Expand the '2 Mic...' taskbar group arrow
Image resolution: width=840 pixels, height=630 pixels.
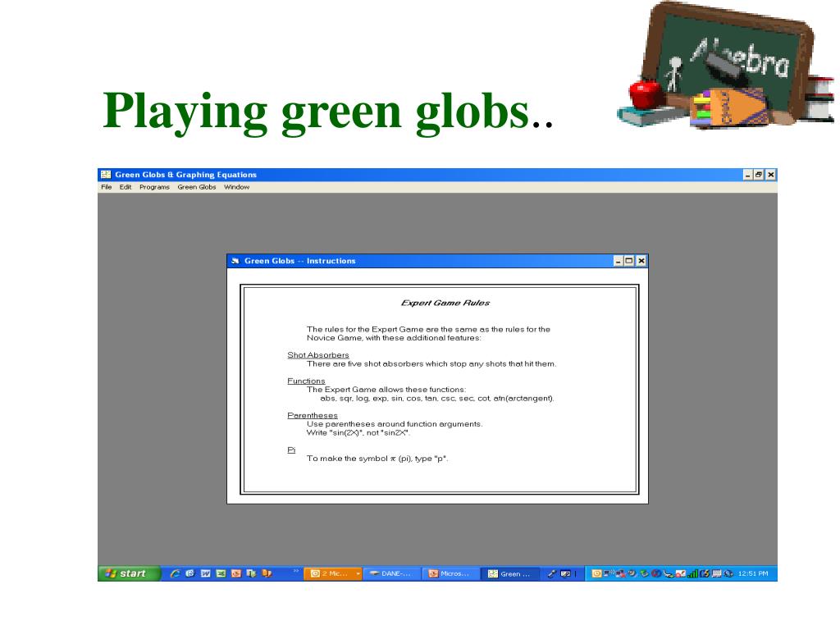[358, 573]
